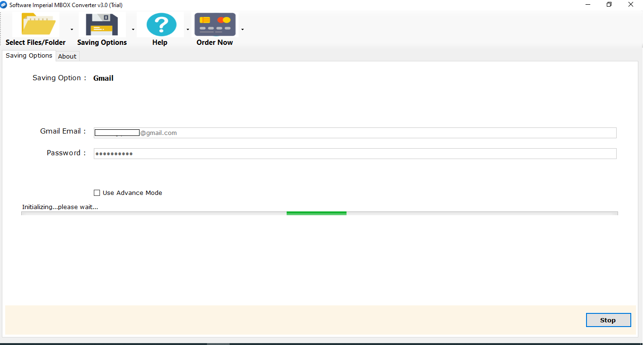Click the 'Help' toolbar label
644x345 pixels.
(x=160, y=42)
